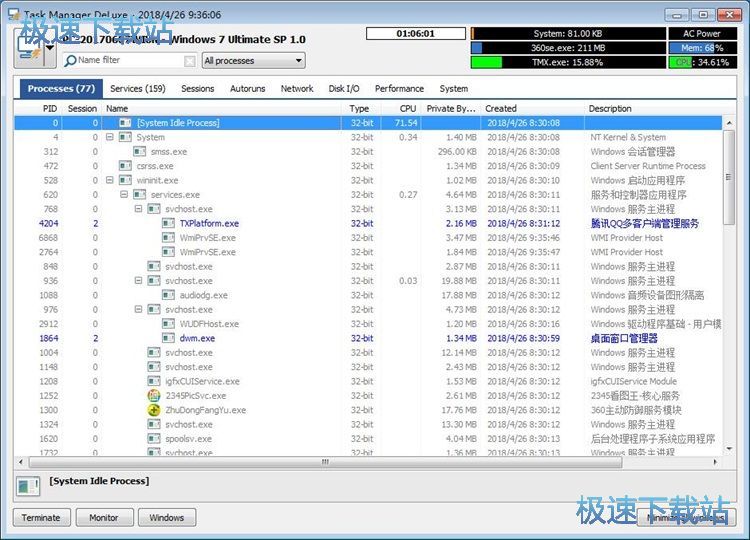
Task: Click the 01:06:01 uptime box
Action: (x=416, y=33)
